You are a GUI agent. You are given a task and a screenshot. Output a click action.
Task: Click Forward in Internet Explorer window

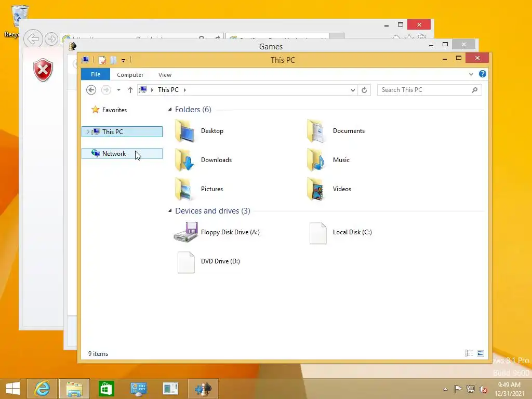coord(51,39)
